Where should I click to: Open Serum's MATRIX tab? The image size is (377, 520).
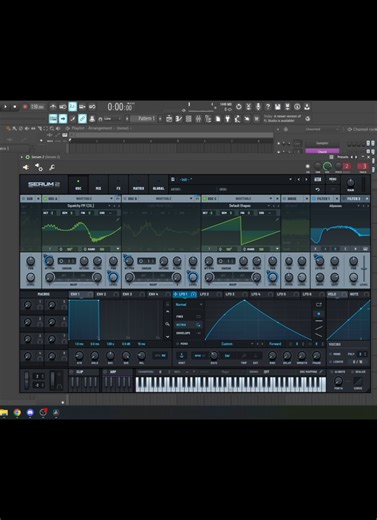click(138, 184)
